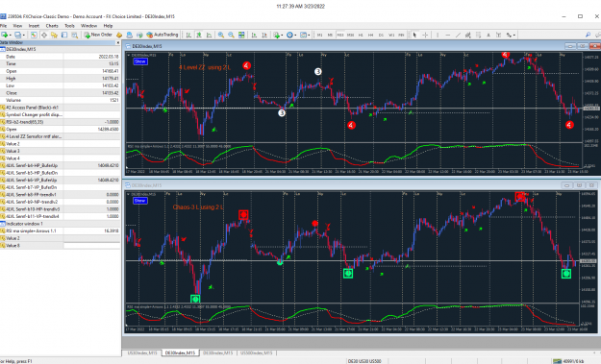Switch to the US500Index,M15 chart tab
Viewport: 601px width, 364px height.
click(x=256, y=352)
